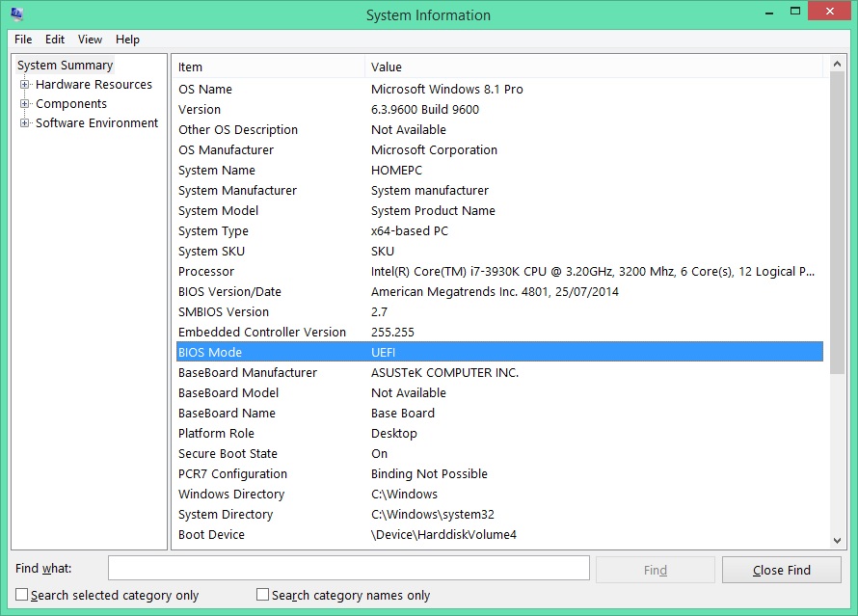This screenshot has width=858, height=616.
Task: Select the PCR7 Configuration row
Action: 499,473
